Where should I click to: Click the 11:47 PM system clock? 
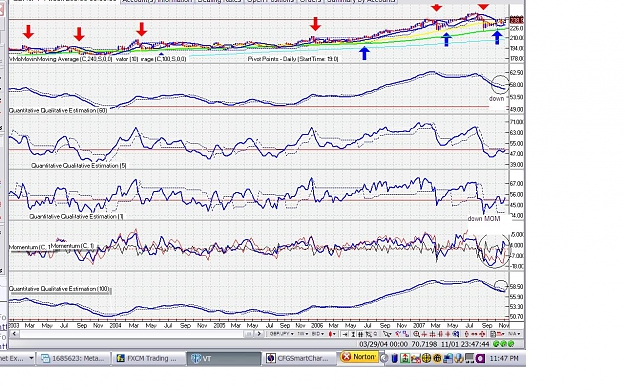(504, 358)
